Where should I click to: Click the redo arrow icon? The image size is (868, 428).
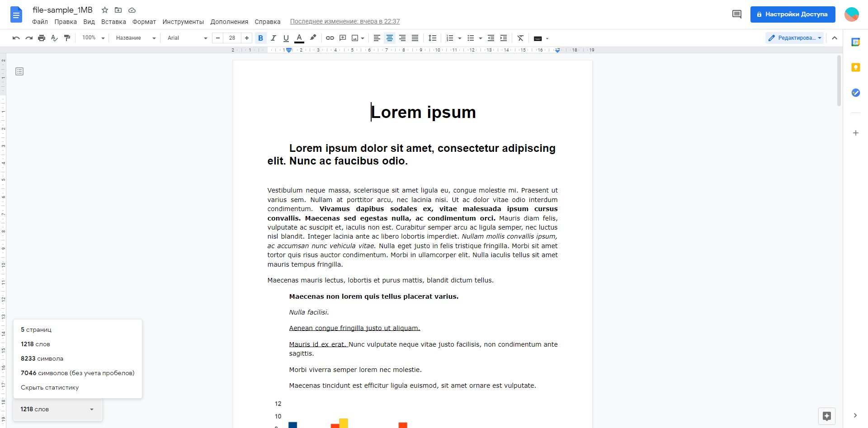(x=29, y=38)
